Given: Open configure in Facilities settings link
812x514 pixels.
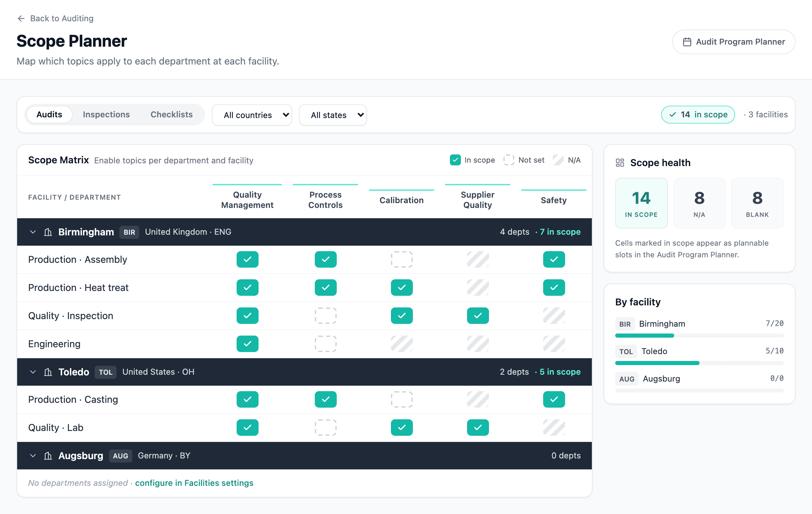Looking at the screenshot, I should coord(194,483).
